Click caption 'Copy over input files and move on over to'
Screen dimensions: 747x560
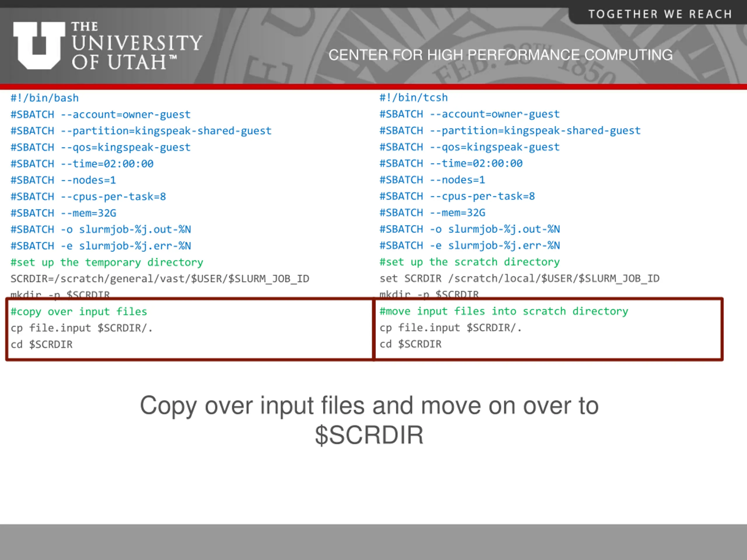[369, 406]
